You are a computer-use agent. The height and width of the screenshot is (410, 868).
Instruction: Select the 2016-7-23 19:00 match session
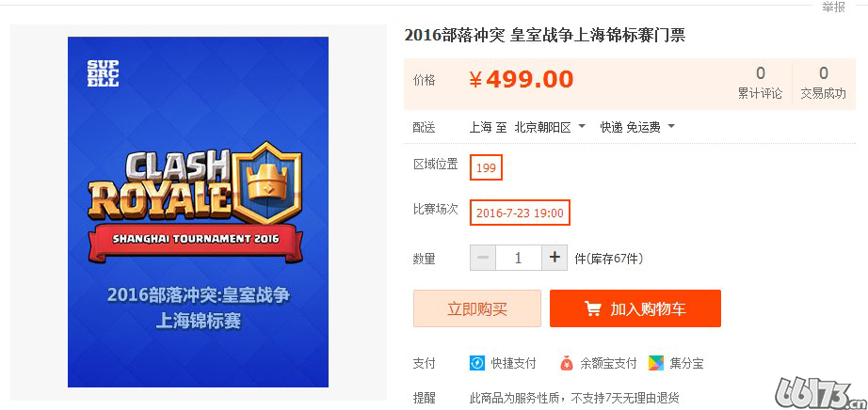click(520, 213)
